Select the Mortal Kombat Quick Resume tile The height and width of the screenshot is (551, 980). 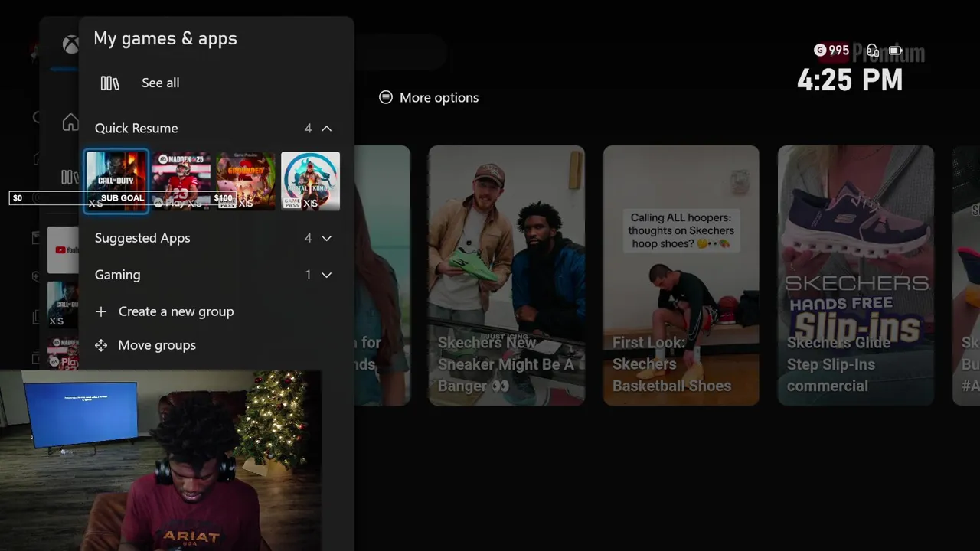click(310, 181)
